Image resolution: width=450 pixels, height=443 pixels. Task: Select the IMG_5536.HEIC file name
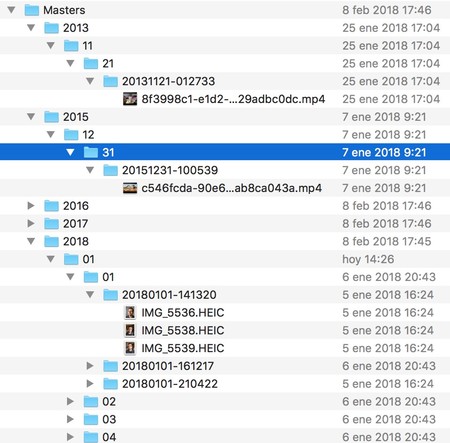coord(183,312)
